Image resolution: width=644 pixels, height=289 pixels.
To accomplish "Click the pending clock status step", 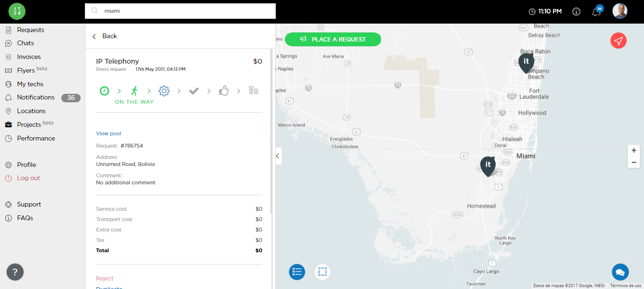I will 104,91.
